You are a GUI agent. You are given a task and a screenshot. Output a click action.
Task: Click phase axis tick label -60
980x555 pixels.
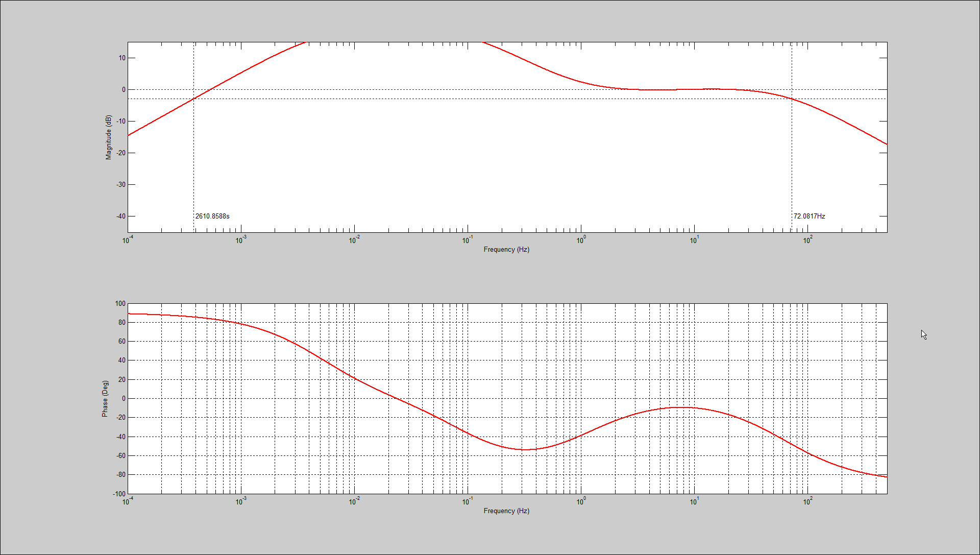(121, 456)
